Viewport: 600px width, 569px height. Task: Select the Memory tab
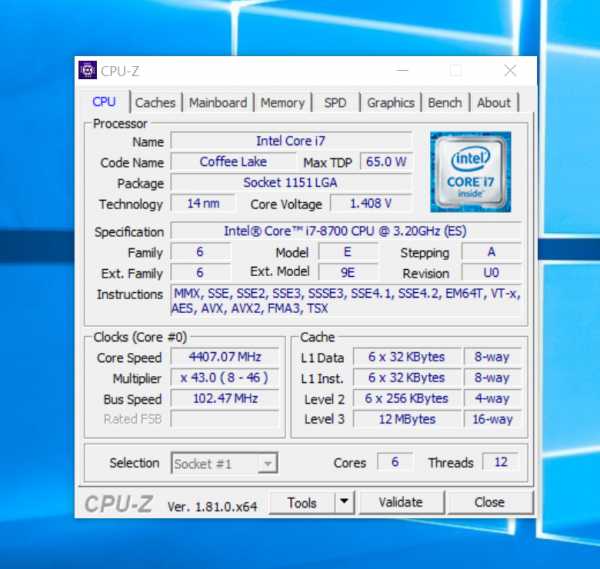coord(282,103)
